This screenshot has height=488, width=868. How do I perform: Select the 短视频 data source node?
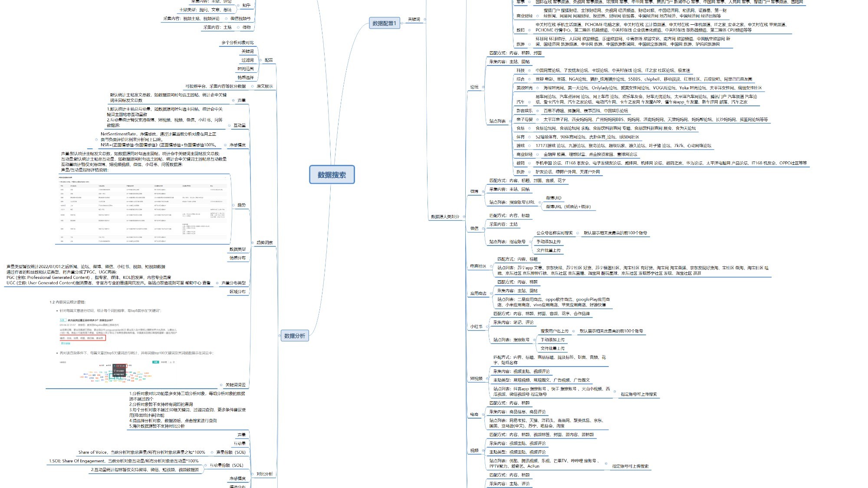(476, 379)
